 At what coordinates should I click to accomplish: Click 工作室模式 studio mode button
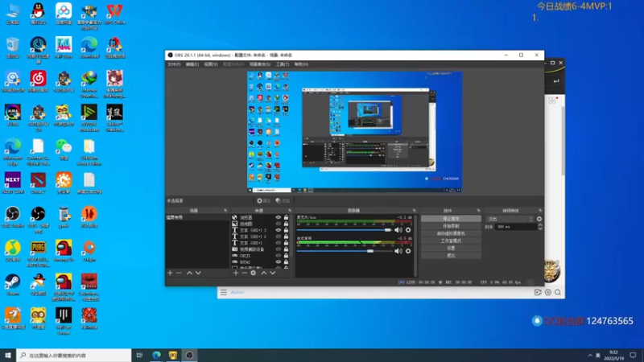click(451, 241)
